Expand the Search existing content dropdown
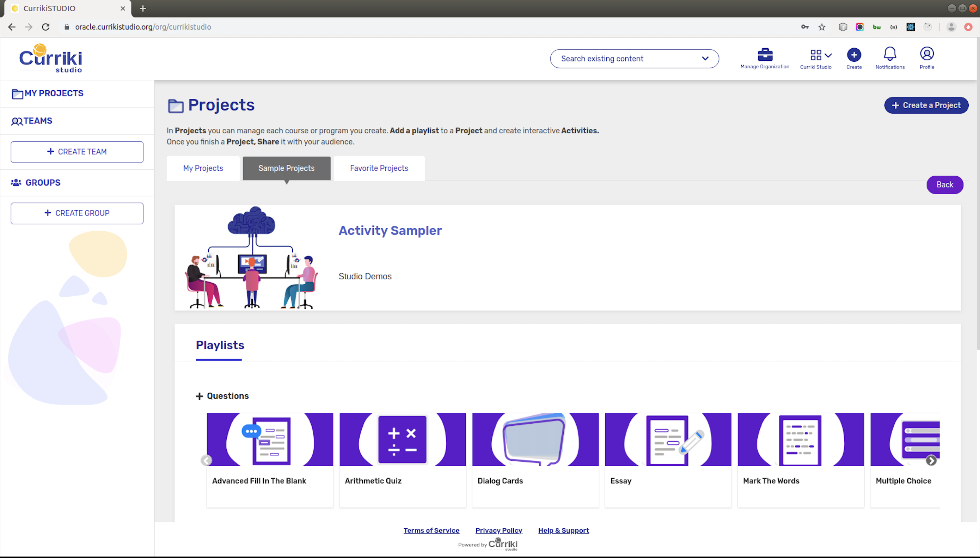This screenshot has width=980, height=558. pos(705,59)
